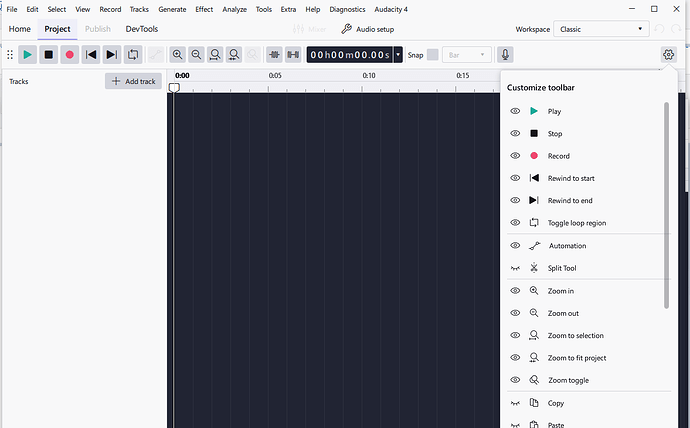690x428 pixels.
Task: Expand the timecode format dropdown arrow
Action: pos(399,55)
